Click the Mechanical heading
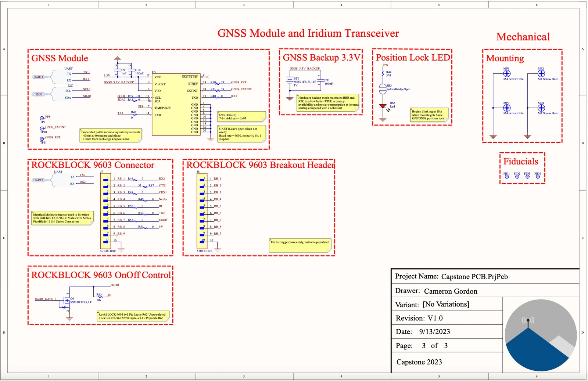Viewport: 588px width, 381px height. [x=523, y=37]
